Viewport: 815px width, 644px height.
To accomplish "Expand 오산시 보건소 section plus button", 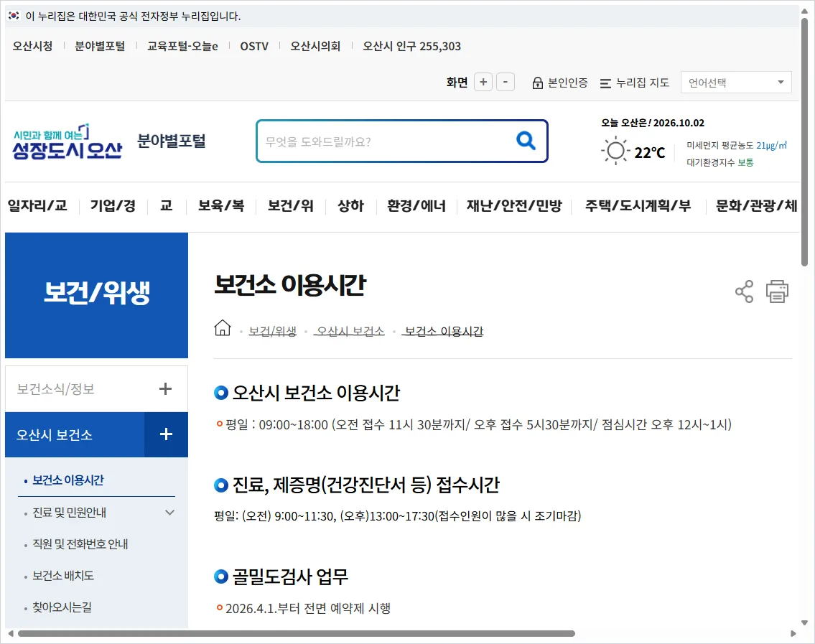I will pyautogui.click(x=166, y=434).
